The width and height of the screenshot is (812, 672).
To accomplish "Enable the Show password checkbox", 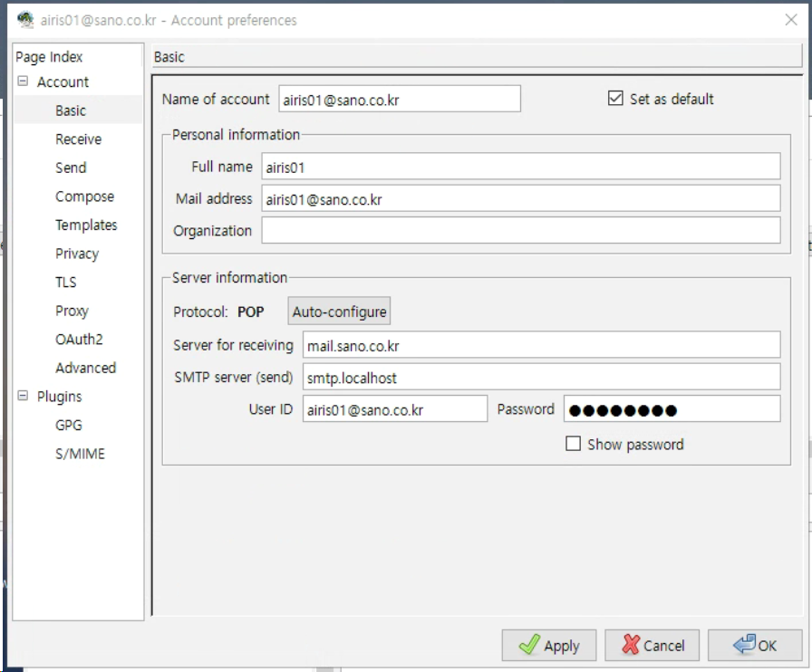I will pos(573,444).
